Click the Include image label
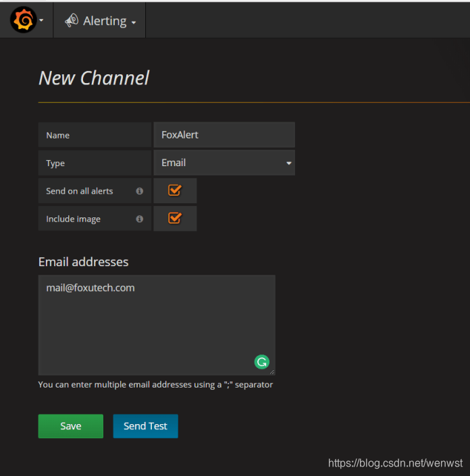The height and width of the screenshot is (476, 470). pos(73,219)
